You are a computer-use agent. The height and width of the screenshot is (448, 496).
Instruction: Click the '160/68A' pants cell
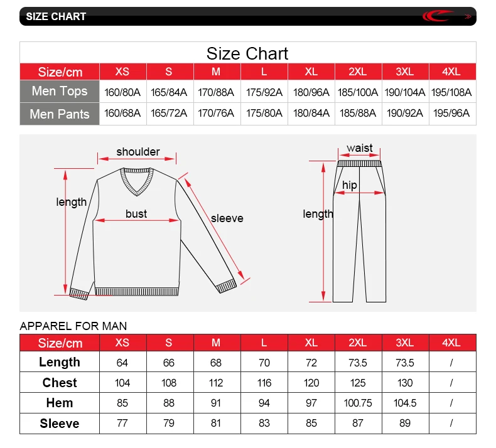(x=122, y=113)
